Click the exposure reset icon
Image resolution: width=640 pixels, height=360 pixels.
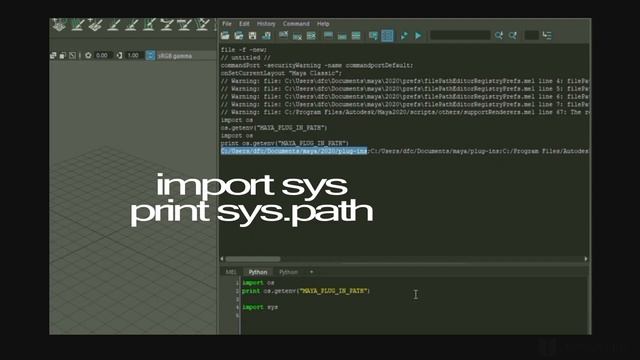tap(88, 56)
